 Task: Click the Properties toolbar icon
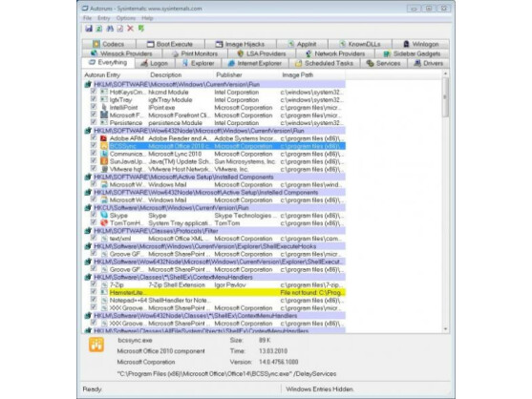click(119, 29)
